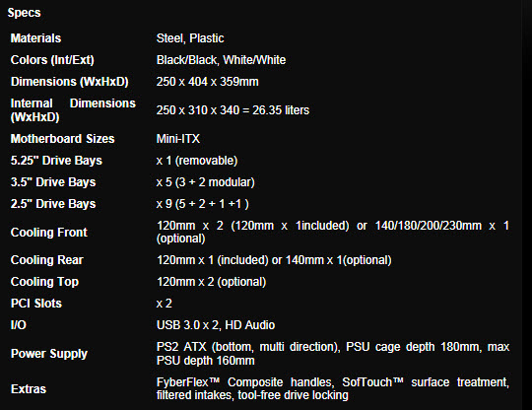Click the Black/Black, White/White text

pos(221,60)
